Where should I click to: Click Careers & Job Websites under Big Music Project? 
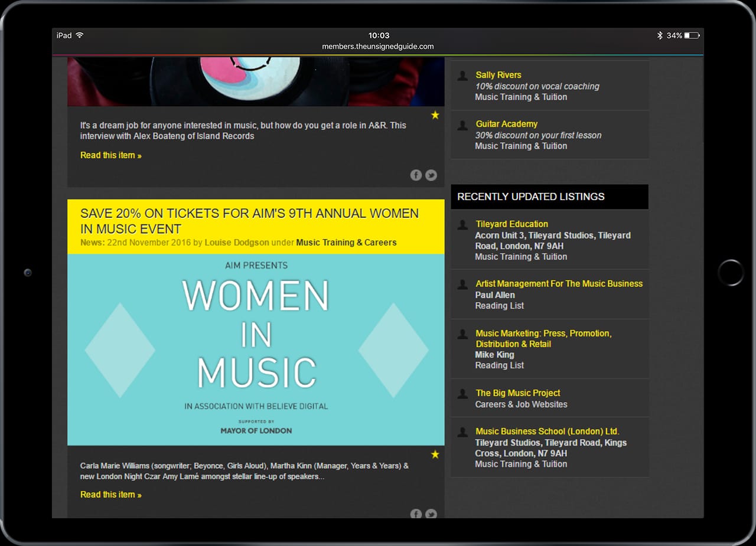click(x=521, y=404)
